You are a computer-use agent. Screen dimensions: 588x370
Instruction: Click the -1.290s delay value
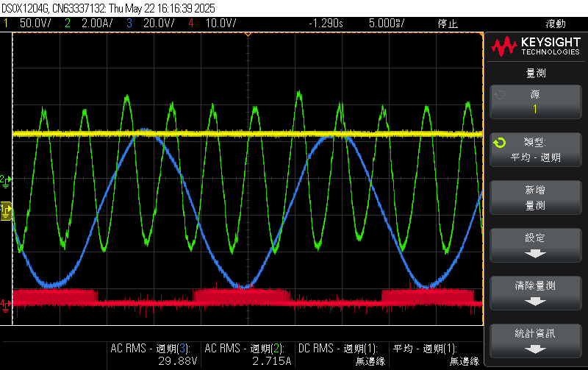tap(326, 24)
